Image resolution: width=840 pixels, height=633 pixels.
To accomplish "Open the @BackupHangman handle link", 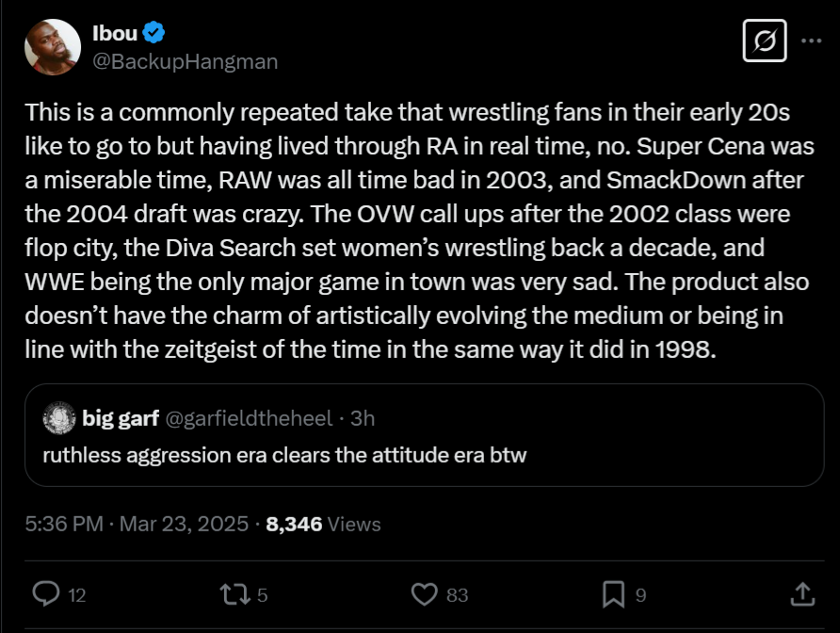I will click(184, 62).
